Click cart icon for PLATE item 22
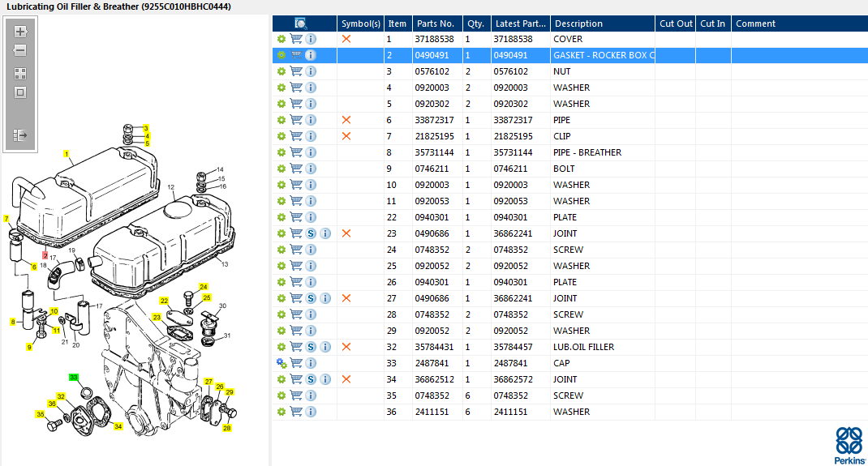This screenshot has height=466, width=868. click(x=296, y=216)
